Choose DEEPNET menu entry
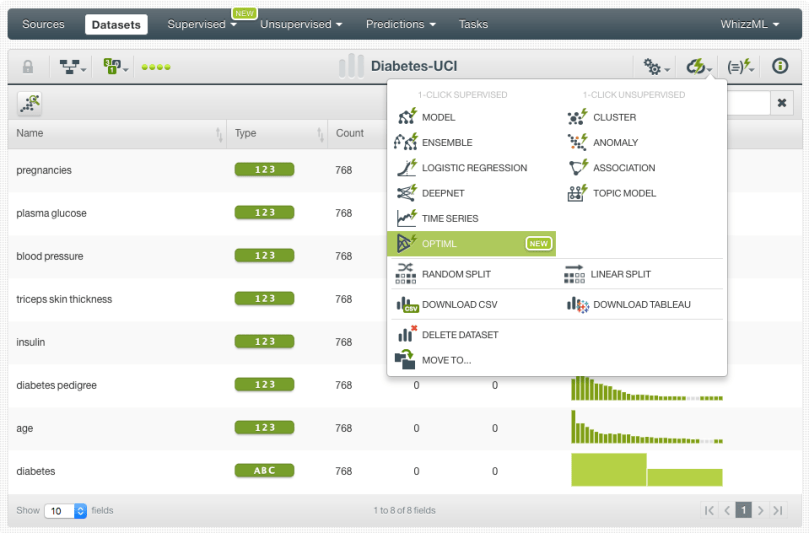The image size is (809, 533). tap(443, 193)
